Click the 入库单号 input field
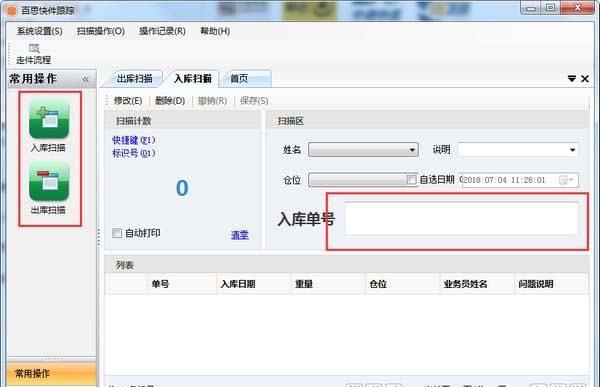This screenshot has height=387, width=600. point(461,218)
